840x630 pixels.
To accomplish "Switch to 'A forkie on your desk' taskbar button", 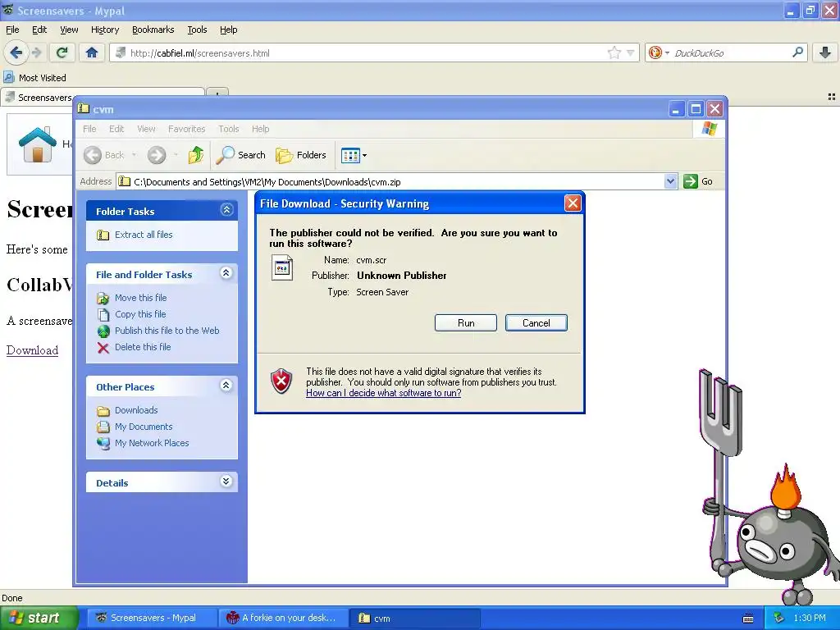I will click(x=284, y=619).
